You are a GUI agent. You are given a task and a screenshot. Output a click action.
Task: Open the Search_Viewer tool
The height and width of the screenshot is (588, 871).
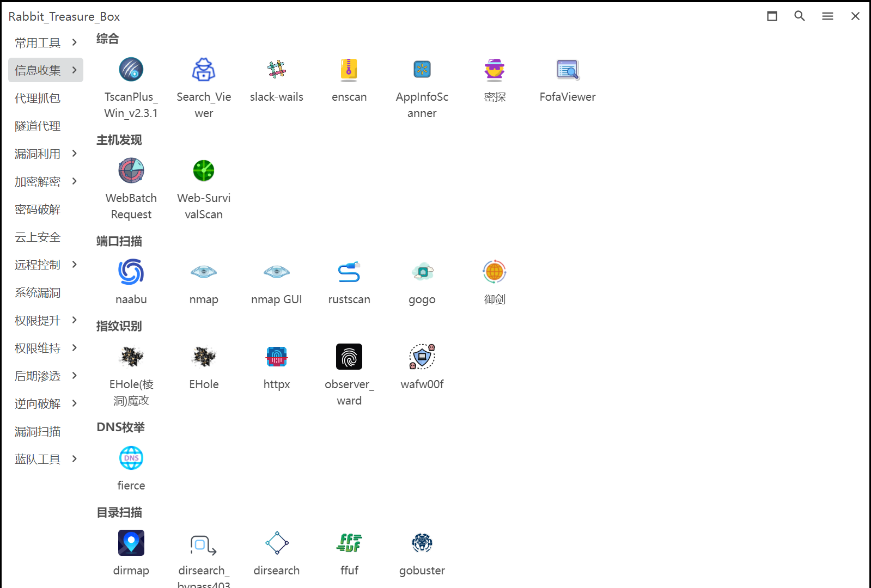[x=204, y=70]
